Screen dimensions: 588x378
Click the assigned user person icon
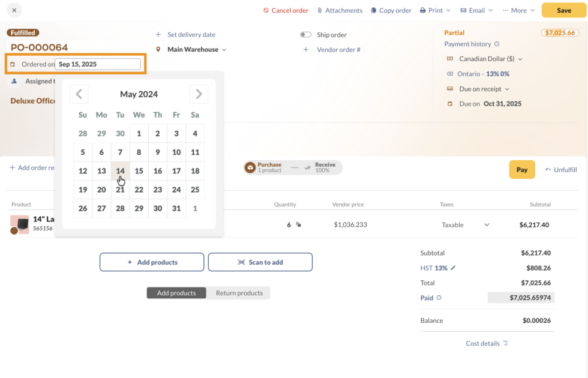pos(14,81)
